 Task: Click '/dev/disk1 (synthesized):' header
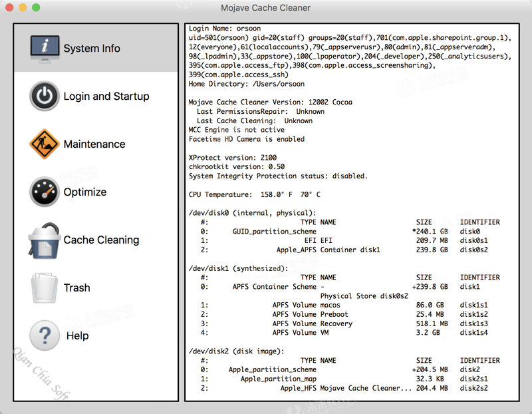pos(239,268)
